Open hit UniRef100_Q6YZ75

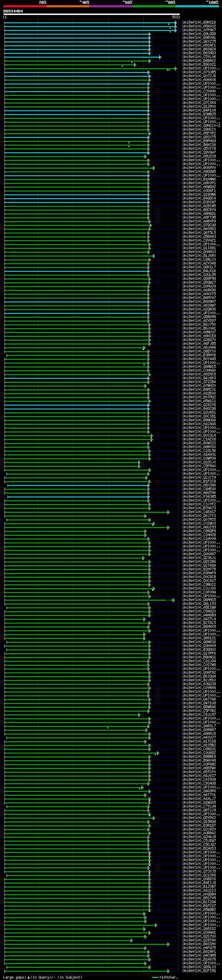click(x=199, y=42)
